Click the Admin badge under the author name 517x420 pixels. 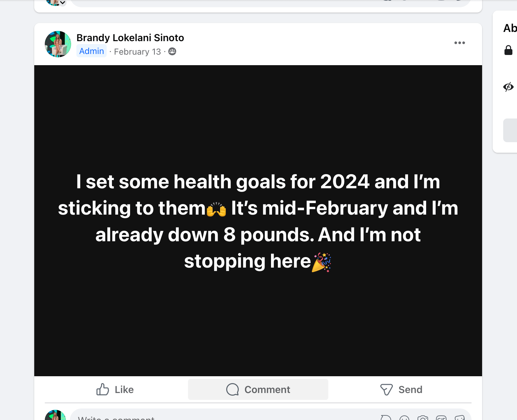92,51
